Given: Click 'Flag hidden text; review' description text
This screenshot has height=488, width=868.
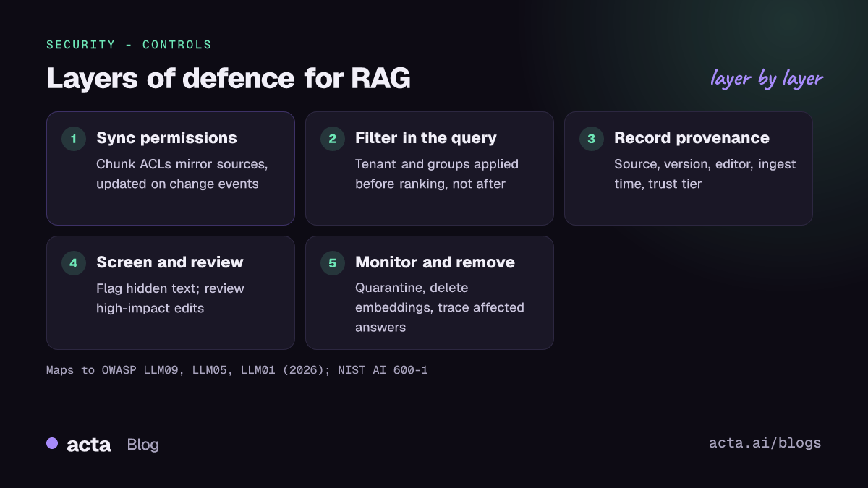Looking at the screenshot, I should click(170, 298).
